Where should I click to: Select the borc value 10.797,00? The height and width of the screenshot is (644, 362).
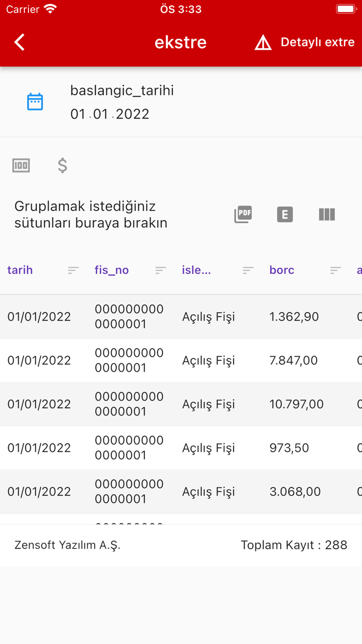297,404
